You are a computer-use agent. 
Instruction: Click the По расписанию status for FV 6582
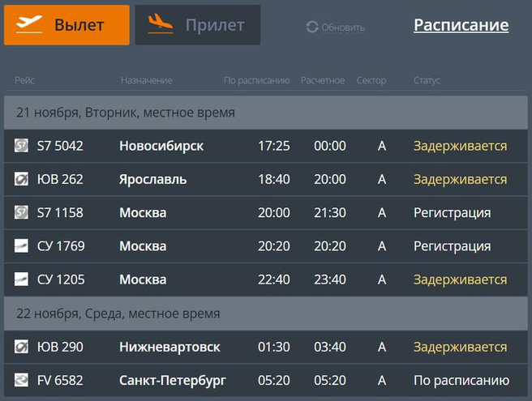[461, 380]
